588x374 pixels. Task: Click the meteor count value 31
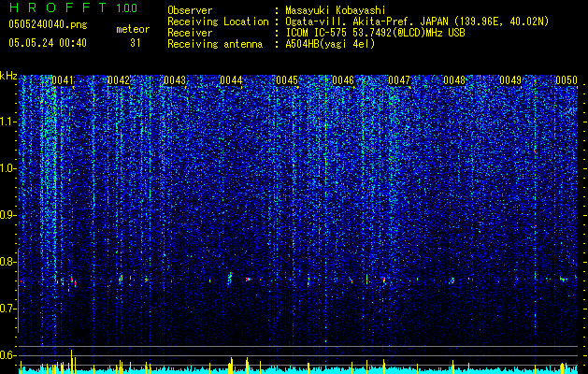click(x=136, y=43)
